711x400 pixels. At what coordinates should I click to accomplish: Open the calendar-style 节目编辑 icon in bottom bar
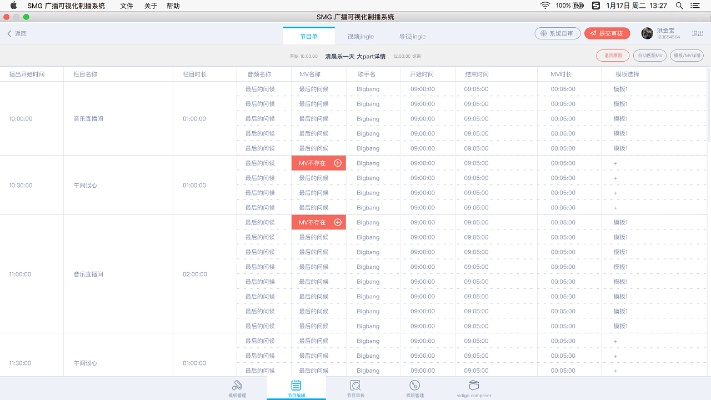click(296, 386)
